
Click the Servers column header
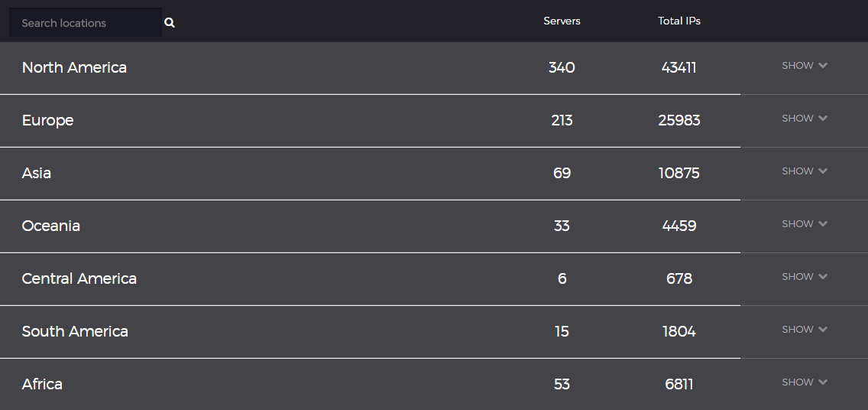562,21
